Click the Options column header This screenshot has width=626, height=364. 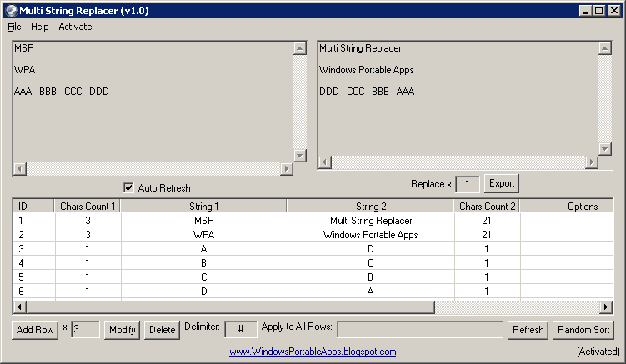click(567, 207)
